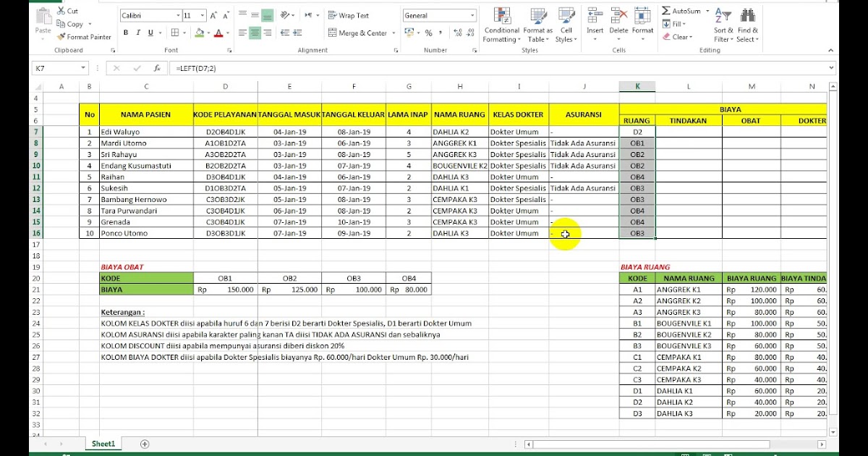Image resolution: width=868 pixels, height=456 pixels.
Task: Toggle Bottom Align
Action: (267, 15)
